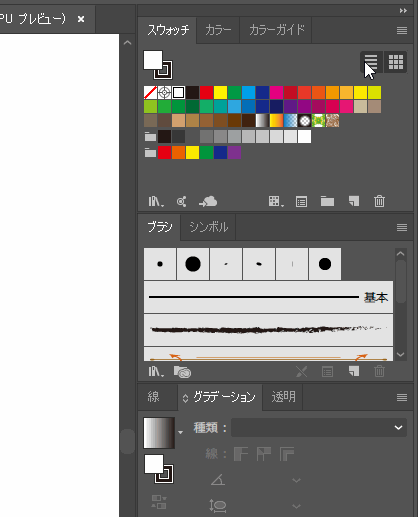Open the Swatch Libraries menu icon
418x517 pixels.
tap(156, 201)
